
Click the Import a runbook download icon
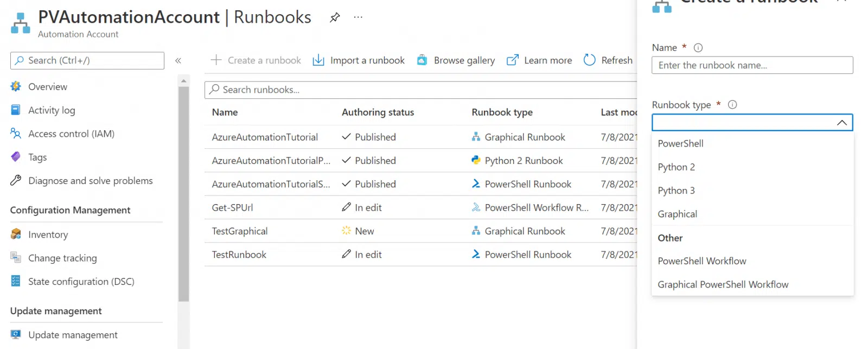[x=318, y=60]
